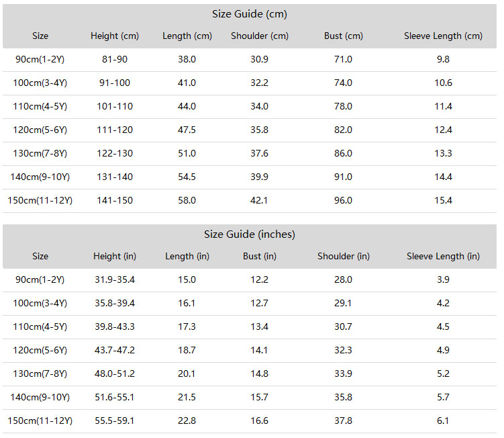Click the 'Shoulder (cm)' column header
The width and height of the screenshot is (504, 438).
tap(260, 36)
